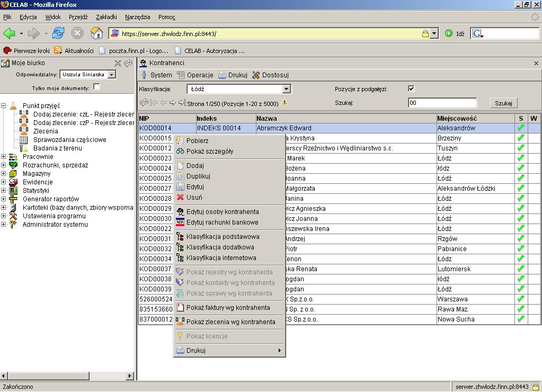Viewport: 542px width, 392px height.
Task: Select the row with NIP KOD00037
Action: pos(339,269)
